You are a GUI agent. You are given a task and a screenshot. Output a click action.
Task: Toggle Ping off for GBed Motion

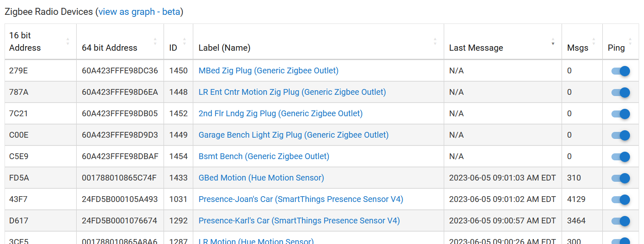pos(621,178)
